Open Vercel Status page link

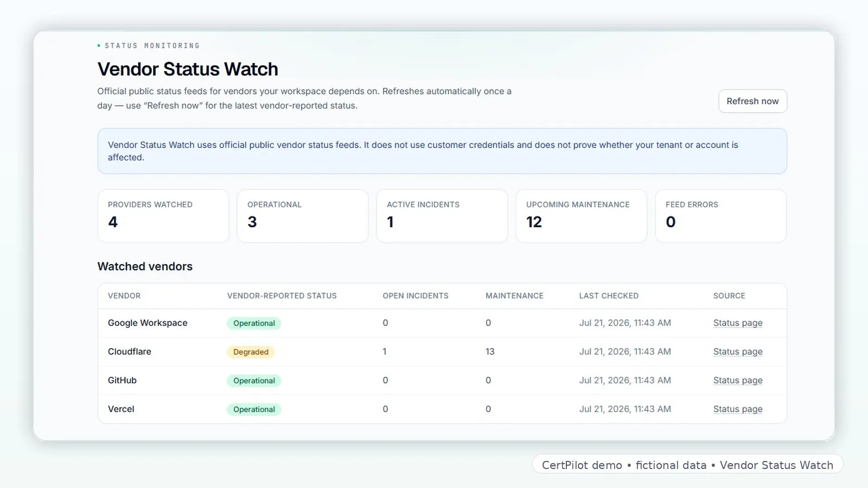738,409
